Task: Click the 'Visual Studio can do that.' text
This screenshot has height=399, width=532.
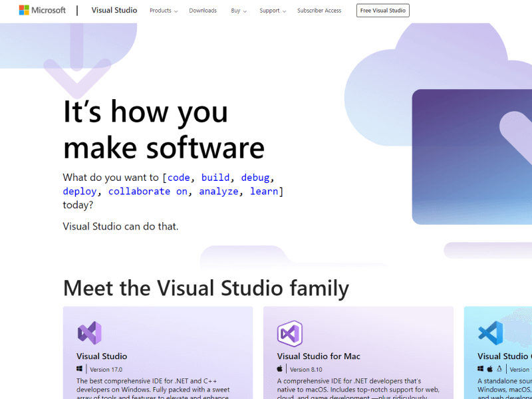Action: point(120,226)
